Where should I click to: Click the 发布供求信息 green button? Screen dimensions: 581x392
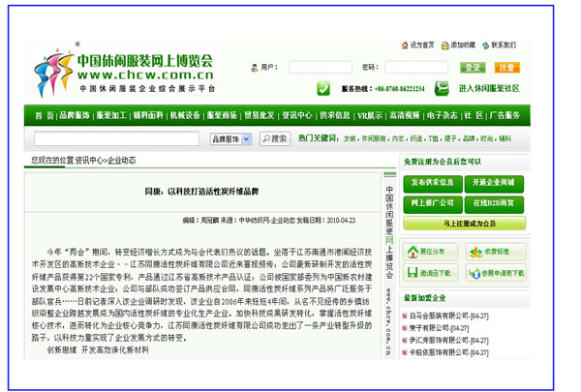pyautogui.click(x=432, y=182)
